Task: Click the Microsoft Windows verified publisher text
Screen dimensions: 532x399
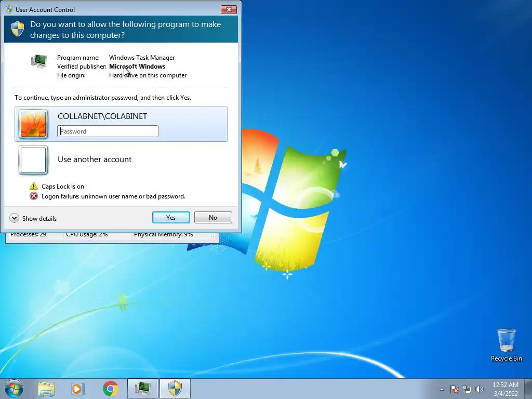Action: point(137,66)
